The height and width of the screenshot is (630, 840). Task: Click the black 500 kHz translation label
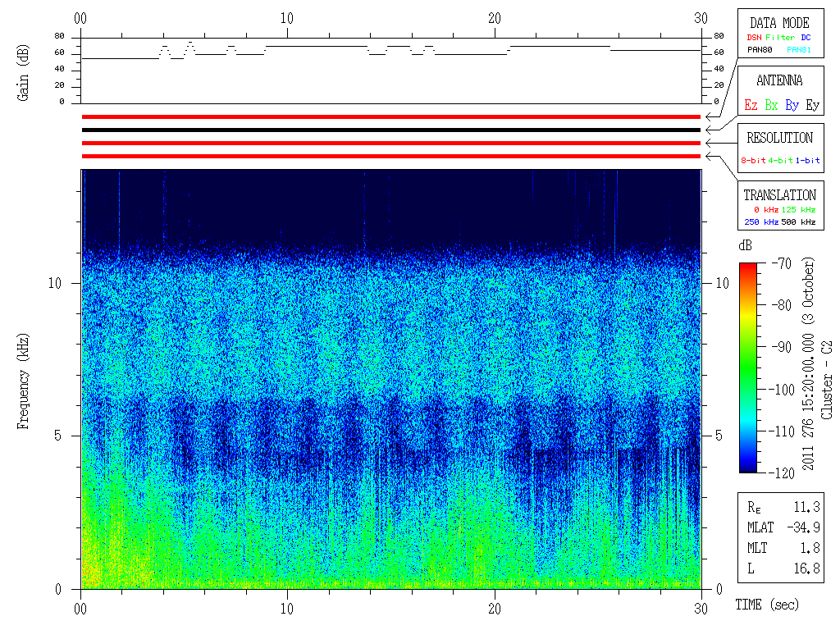798,221
